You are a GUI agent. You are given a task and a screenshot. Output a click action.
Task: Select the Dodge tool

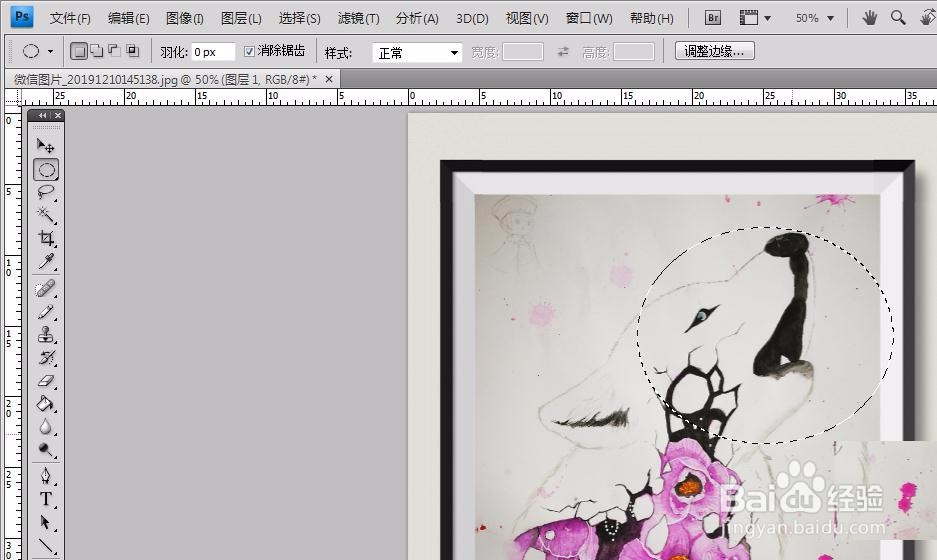[46, 449]
